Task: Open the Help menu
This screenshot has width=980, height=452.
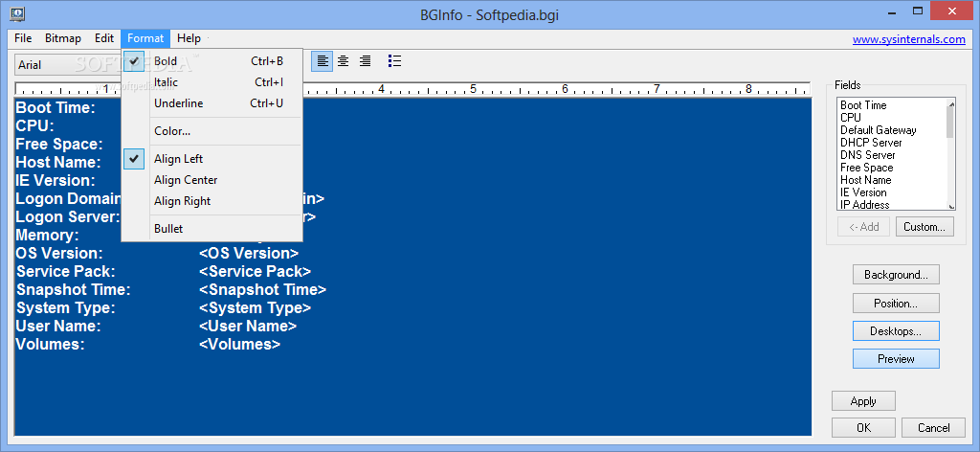Action: click(x=189, y=38)
